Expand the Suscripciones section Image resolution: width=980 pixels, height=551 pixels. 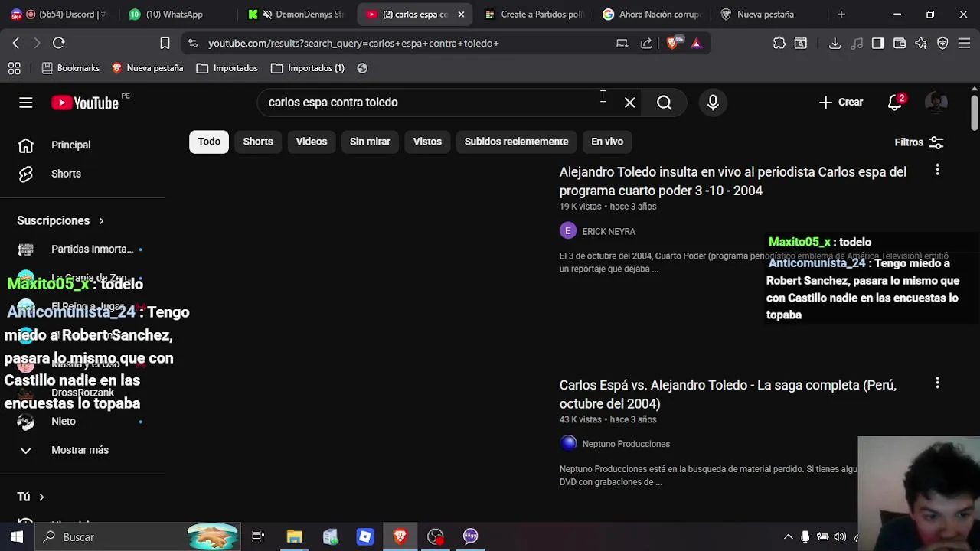coord(60,220)
